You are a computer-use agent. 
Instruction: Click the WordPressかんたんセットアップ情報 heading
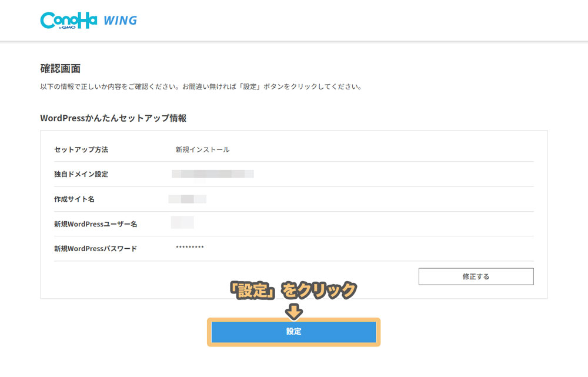[113, 118]
